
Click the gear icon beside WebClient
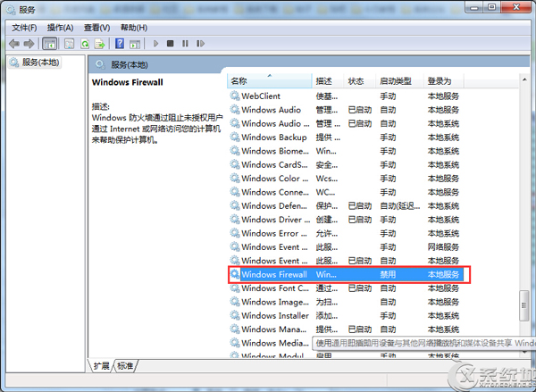coord(234,96)
